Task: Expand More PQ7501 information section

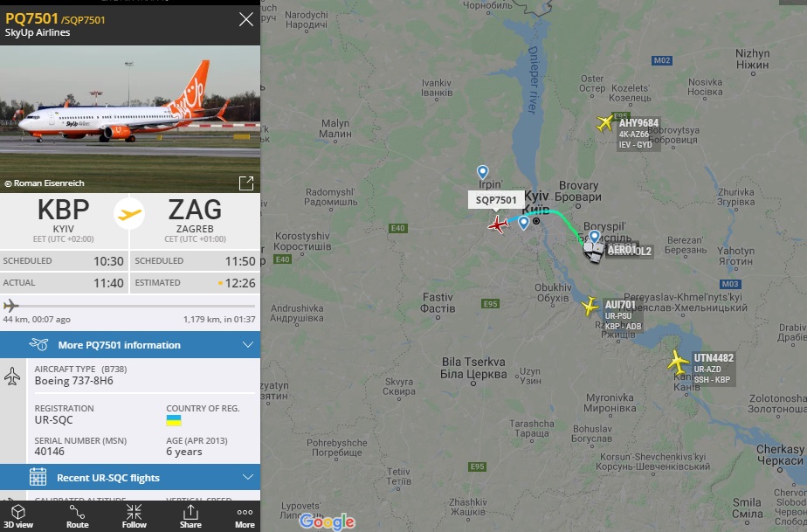Action: click(130, 344)
